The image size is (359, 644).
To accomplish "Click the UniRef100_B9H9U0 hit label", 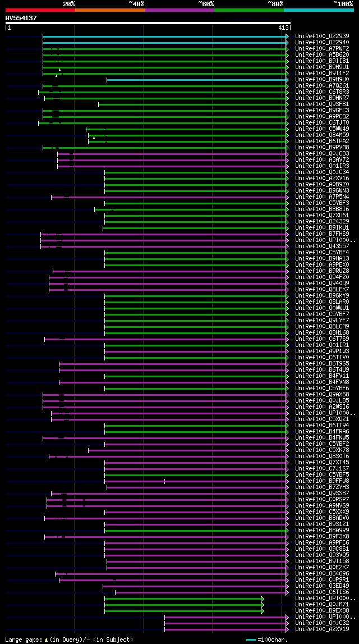I will tap(322, 79).
